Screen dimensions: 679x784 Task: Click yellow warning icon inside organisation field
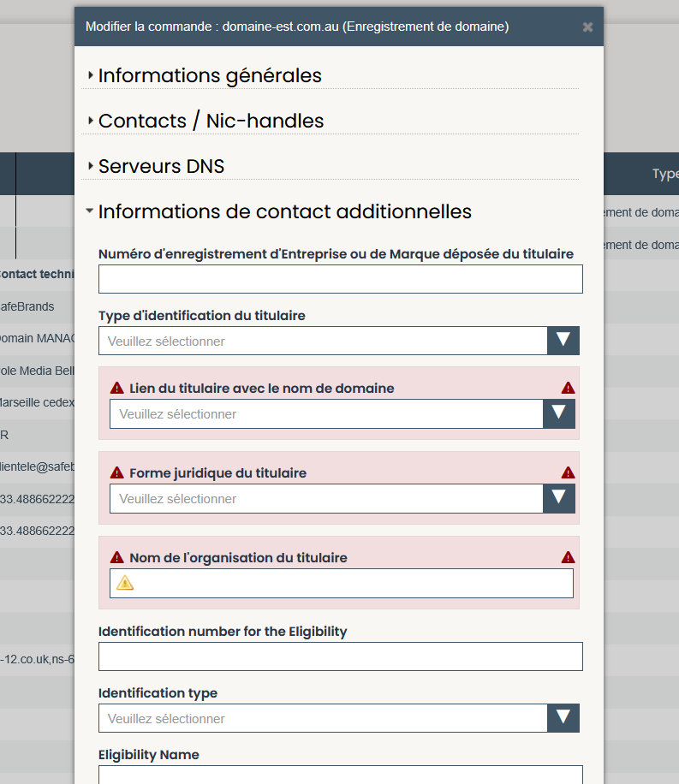click(x=125, y=583)
